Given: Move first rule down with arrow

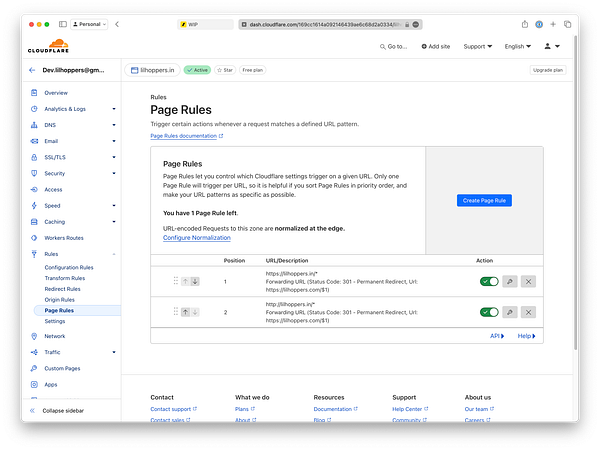Looking at the screenshot, I should tap(195, 282).
